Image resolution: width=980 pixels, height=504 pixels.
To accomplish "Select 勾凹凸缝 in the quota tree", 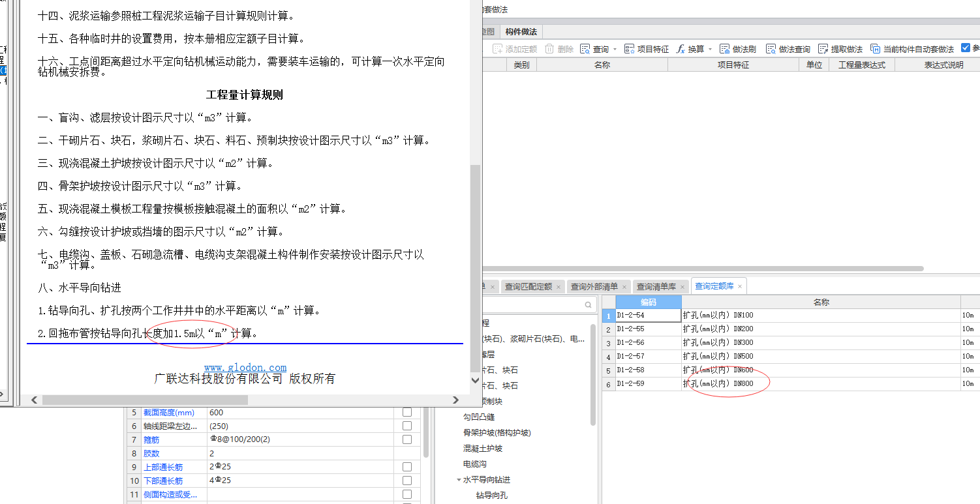I will [x=479, y=417].
